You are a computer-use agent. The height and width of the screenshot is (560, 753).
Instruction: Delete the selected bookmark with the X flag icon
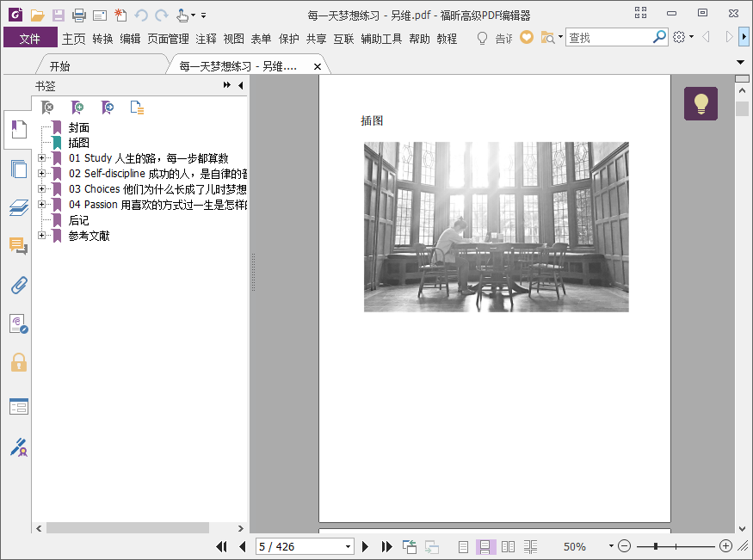(47, 108)
